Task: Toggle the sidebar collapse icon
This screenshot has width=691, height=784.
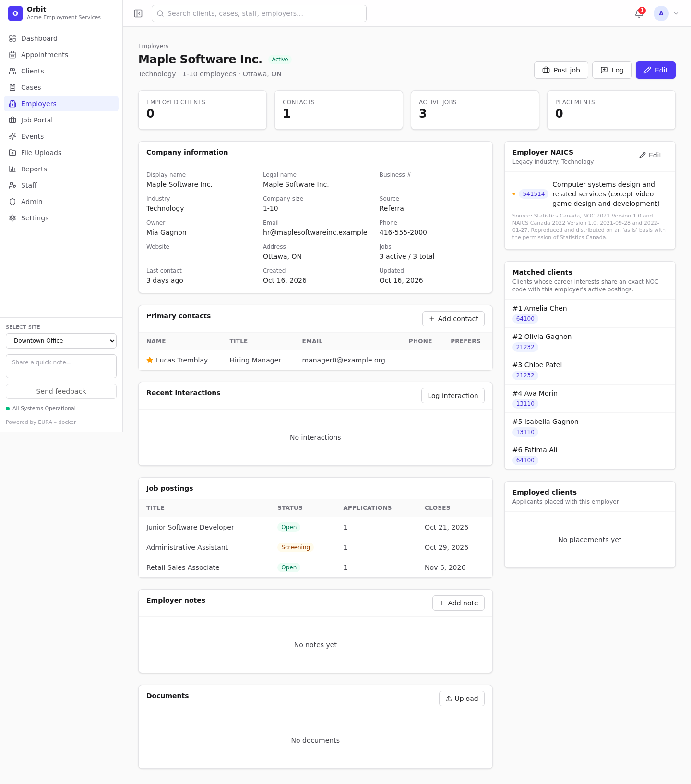Action: [138, 13]
